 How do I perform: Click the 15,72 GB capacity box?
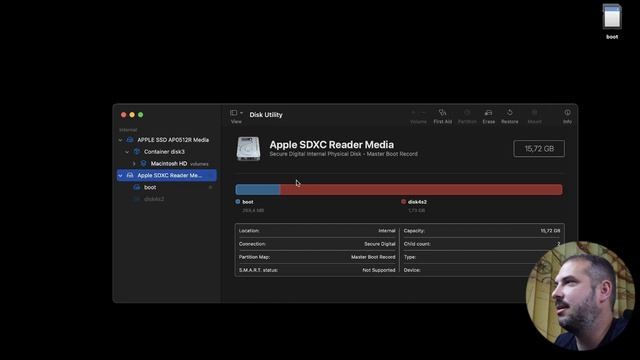pyautogui.click(x=539, y=149)
